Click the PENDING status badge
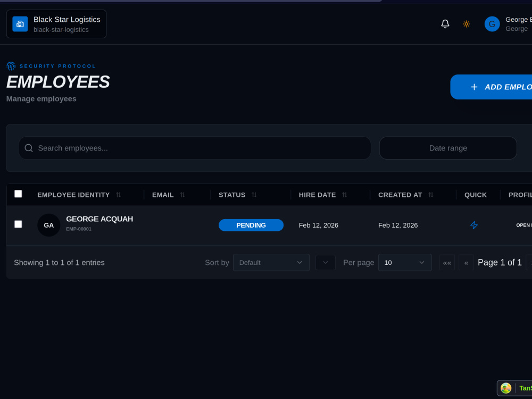Viewport: 532px width, 399px height. coord(251,225)
